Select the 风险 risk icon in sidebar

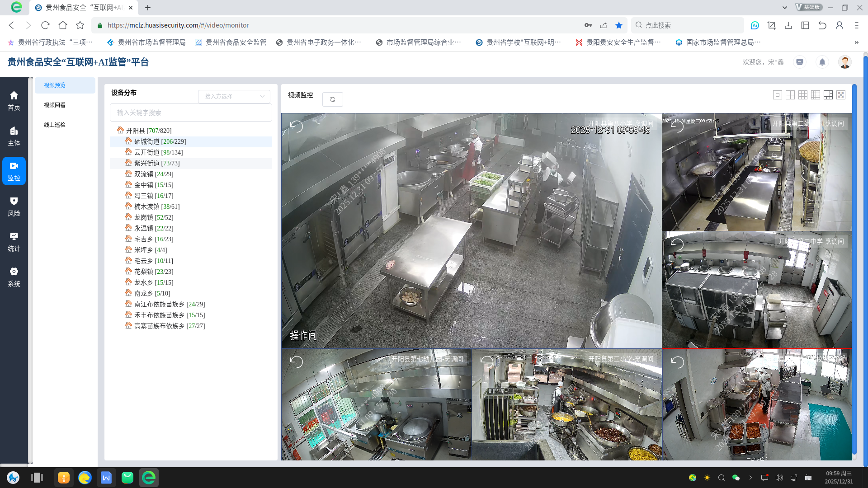[x=14, y=206]
